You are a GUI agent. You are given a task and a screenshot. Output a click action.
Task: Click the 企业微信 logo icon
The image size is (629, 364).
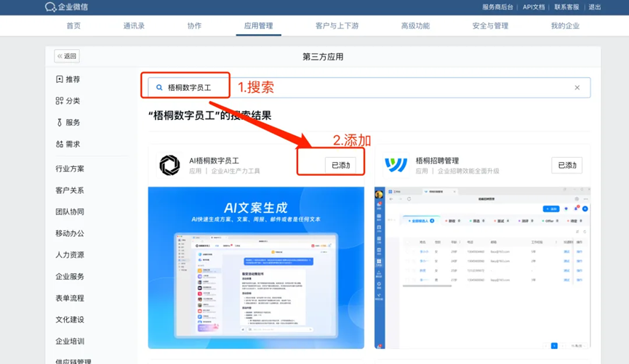pyautogui.click(x=51, y=7)
